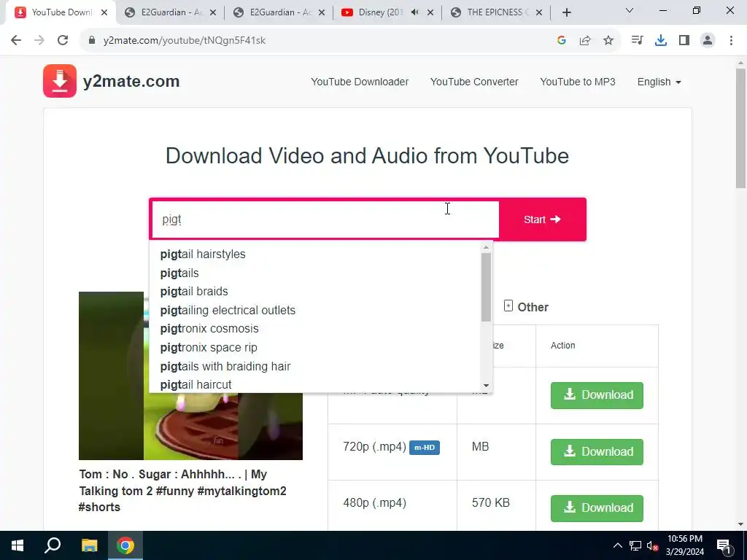Click the taskbar clock 10:56 PM
Image resolution: width=747 pixels, height=560 pixels.
click(x=684, y=539)
